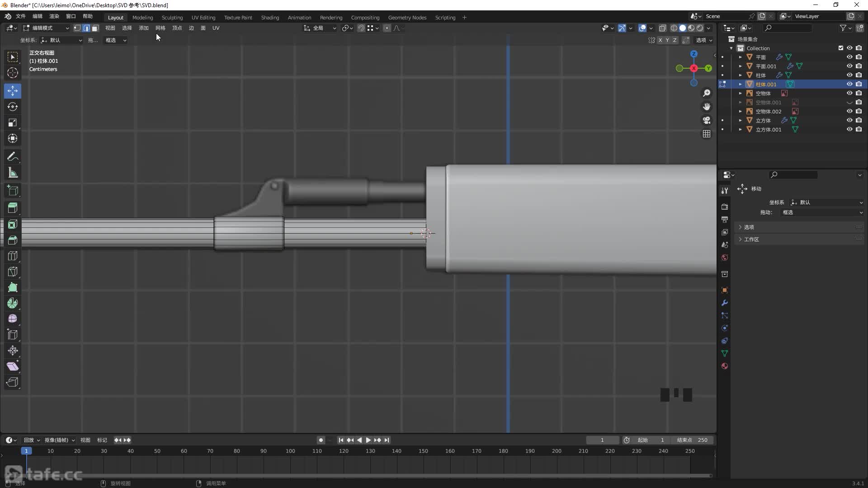Activate the Transform tool
Image resolution: width=868 pixels, height=488 pixels.
[13, 138]
